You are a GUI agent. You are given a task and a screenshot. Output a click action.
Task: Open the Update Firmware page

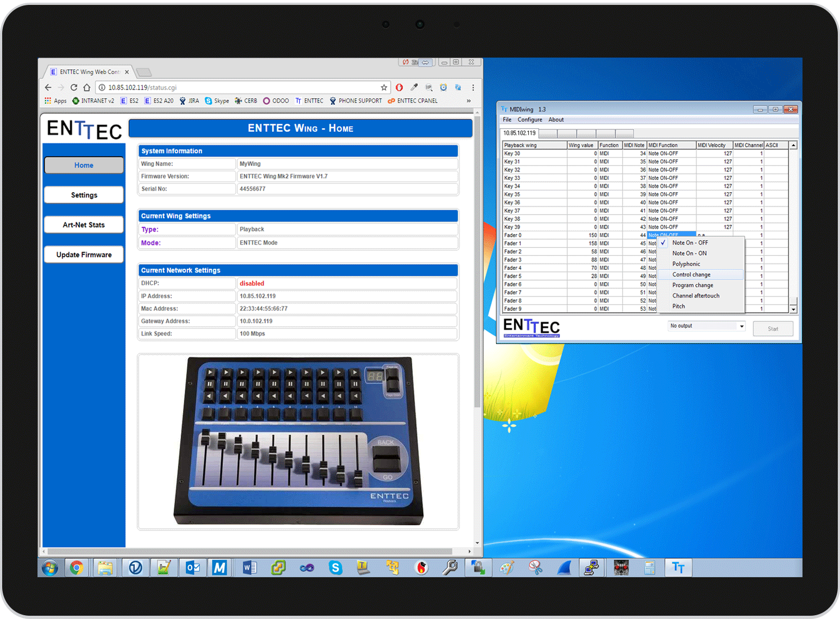(x=84, y=255)
